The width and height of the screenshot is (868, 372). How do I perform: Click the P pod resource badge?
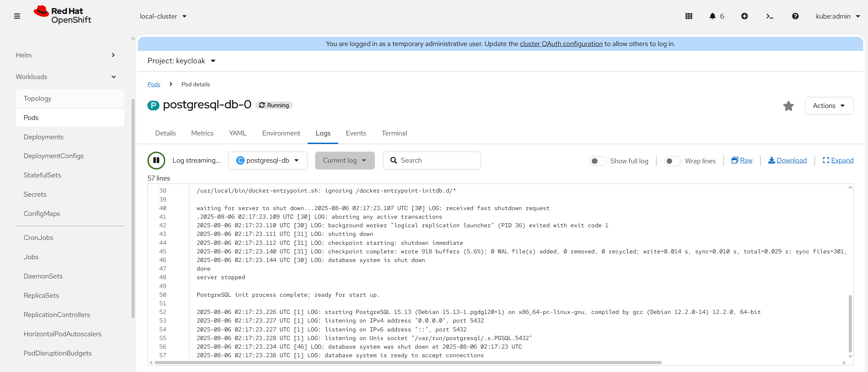153,105
